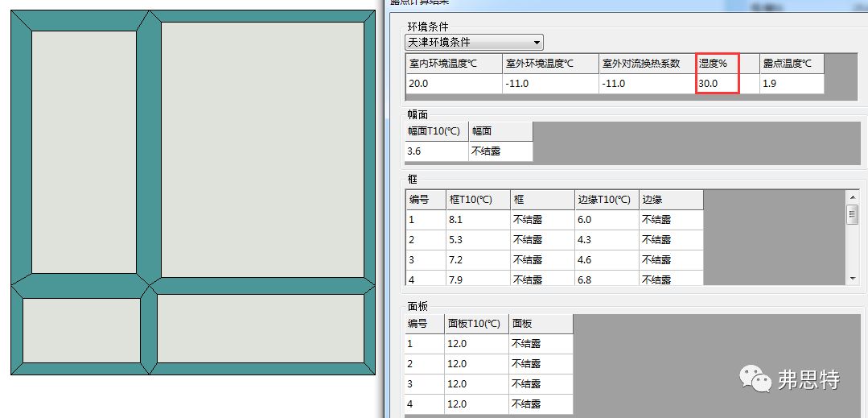
Task: Click the 幅面T10 value 3.6
Action: [x=437, y=151]
